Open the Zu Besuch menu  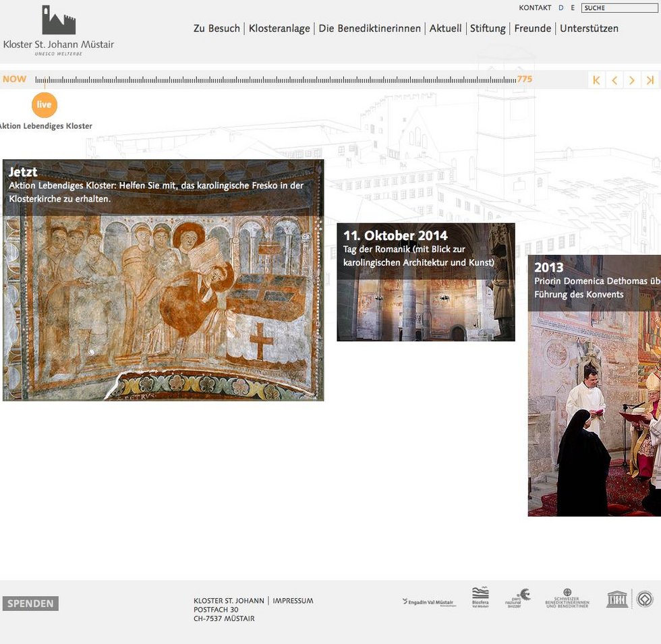pyautogui.click(x=217, y=28)
